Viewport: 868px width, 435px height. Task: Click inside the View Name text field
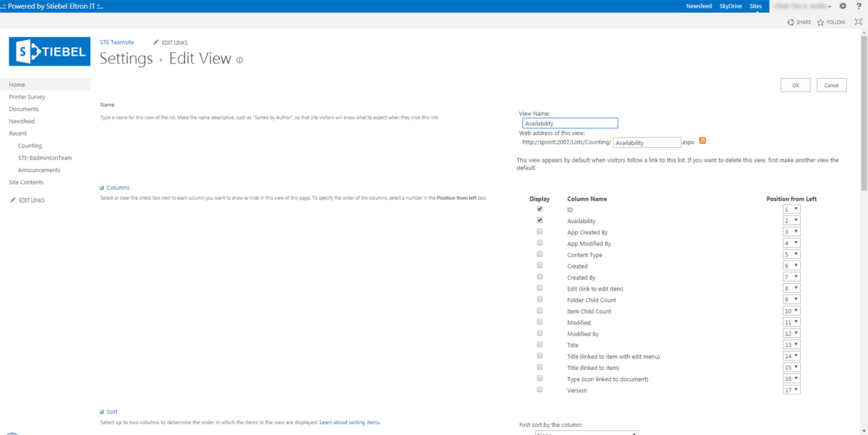point(570,123)
